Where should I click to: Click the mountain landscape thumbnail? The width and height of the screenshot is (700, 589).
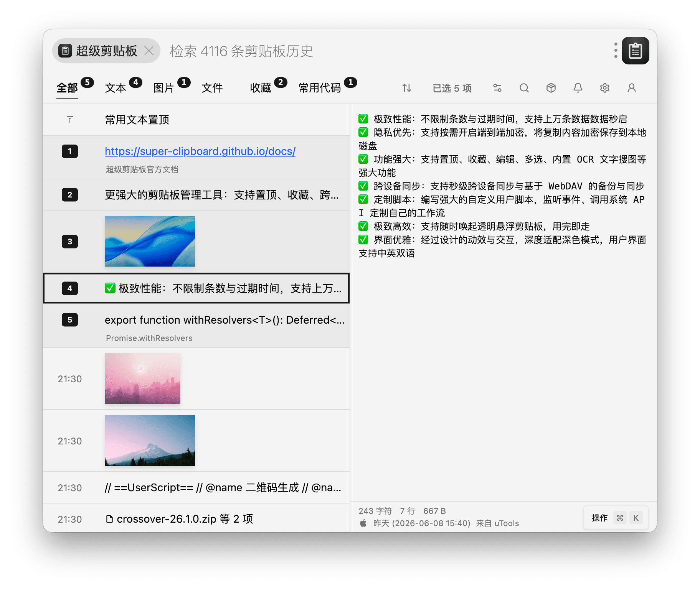click(x=150, y=441)
